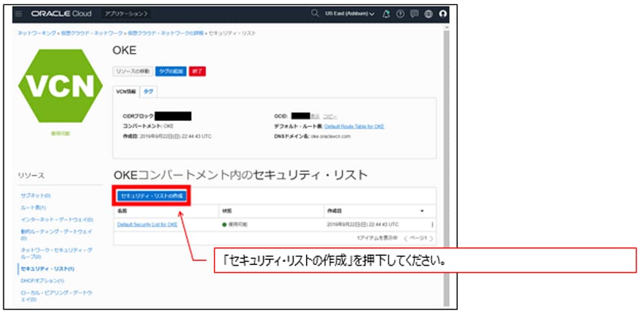Click the oke.oraclevcn.com DNS domain value
Viewport: 644px width, 316px height.
click(330, 136)
